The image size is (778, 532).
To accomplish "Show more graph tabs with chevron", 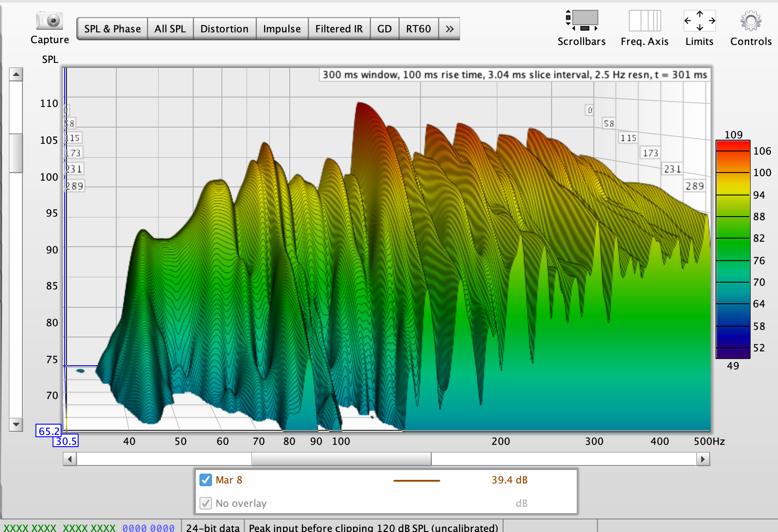I will (x=449, y=29).
